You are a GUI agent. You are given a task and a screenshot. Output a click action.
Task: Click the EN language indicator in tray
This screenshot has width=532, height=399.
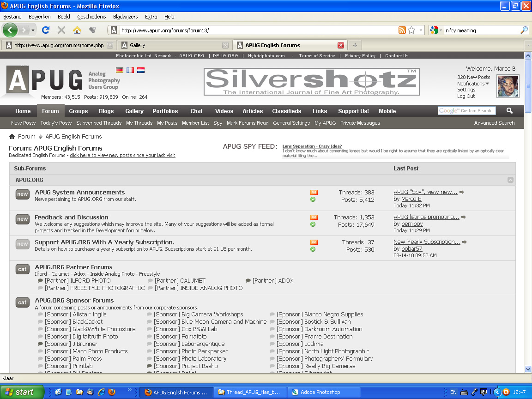[453, 392]
